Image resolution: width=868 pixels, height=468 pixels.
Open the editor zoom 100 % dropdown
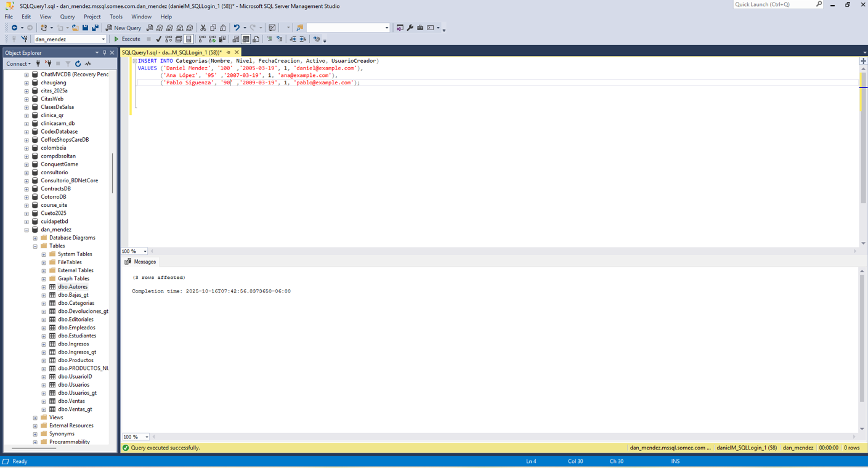click(145, 251)
